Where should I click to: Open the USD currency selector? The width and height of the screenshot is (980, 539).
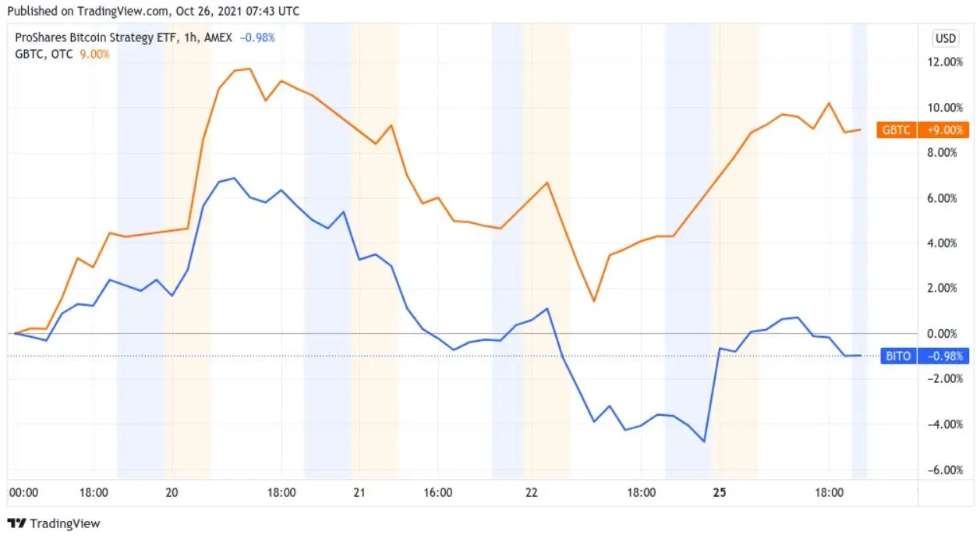[945, 38]
